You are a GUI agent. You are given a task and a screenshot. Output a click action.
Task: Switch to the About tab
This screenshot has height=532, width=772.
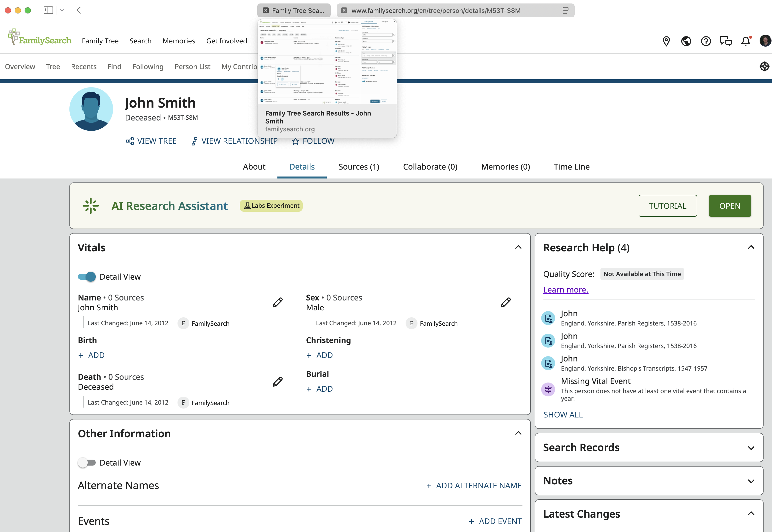click(x=254, y=167)
